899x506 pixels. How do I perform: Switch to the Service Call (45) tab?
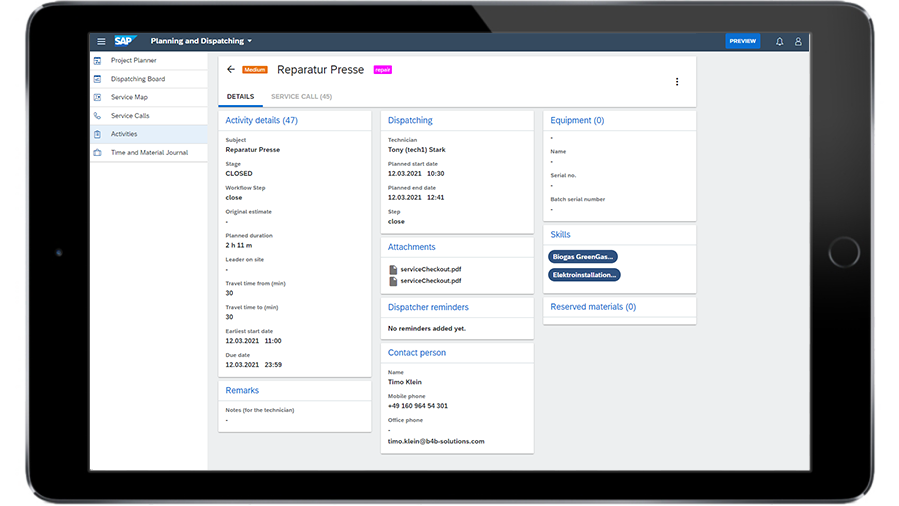tap(301, 97)
